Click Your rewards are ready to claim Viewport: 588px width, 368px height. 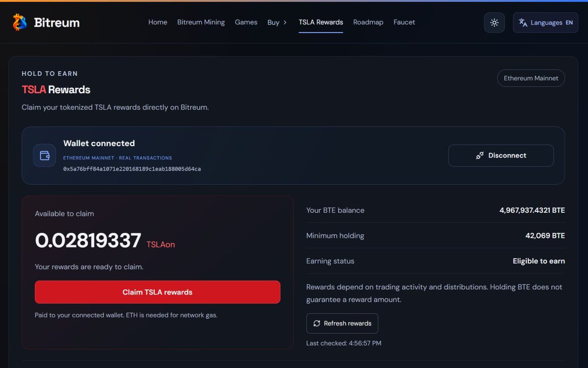pos(89,267)
